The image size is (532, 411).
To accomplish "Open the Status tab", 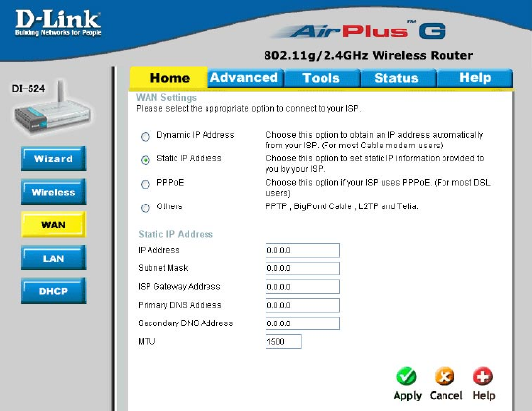I will click(397, 78).
